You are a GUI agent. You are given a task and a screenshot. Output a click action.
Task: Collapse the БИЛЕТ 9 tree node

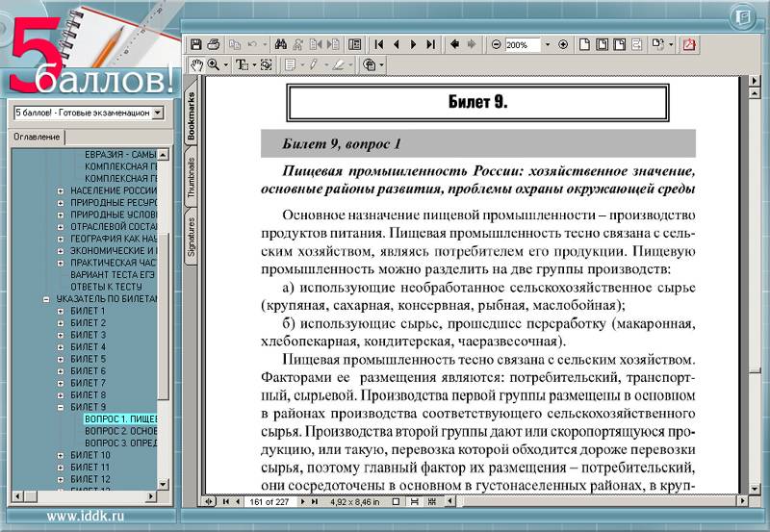tap(61, 407)
